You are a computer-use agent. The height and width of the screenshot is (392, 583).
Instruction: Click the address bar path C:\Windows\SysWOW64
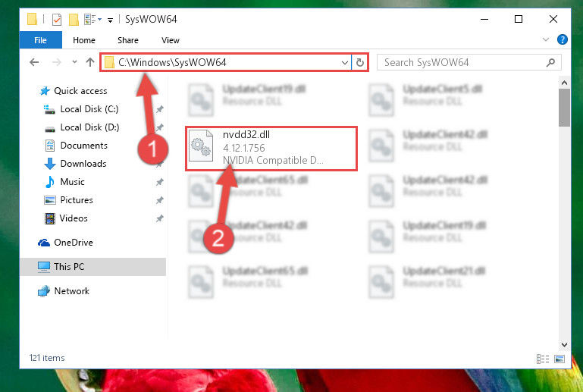pyautogui.click(x=172, y=62)
